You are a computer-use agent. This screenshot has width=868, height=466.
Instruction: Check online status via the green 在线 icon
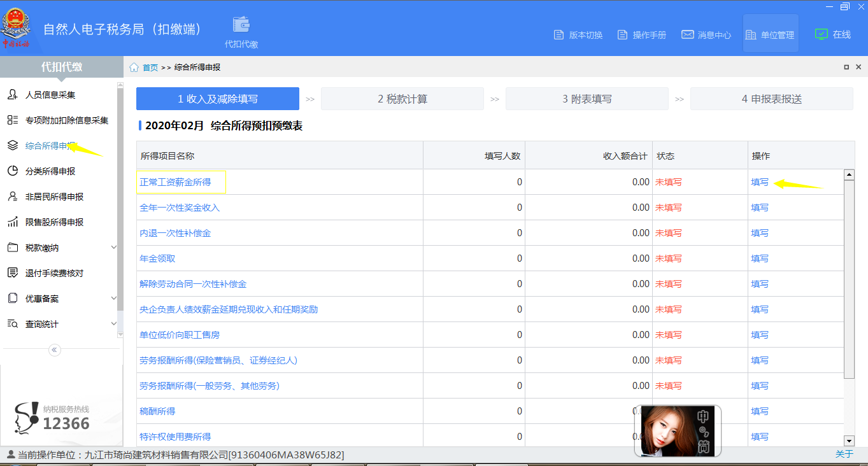tap(820, 34)
